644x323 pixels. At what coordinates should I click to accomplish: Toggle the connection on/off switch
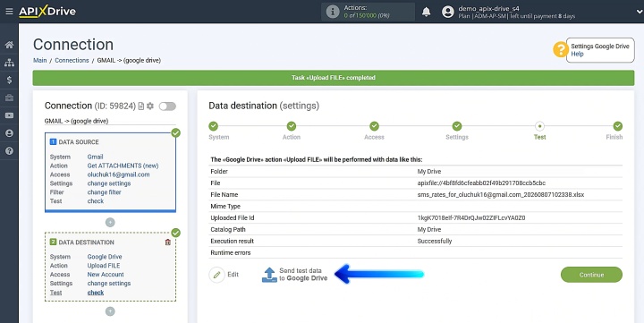pyautogui.click(x=167, y=106)
